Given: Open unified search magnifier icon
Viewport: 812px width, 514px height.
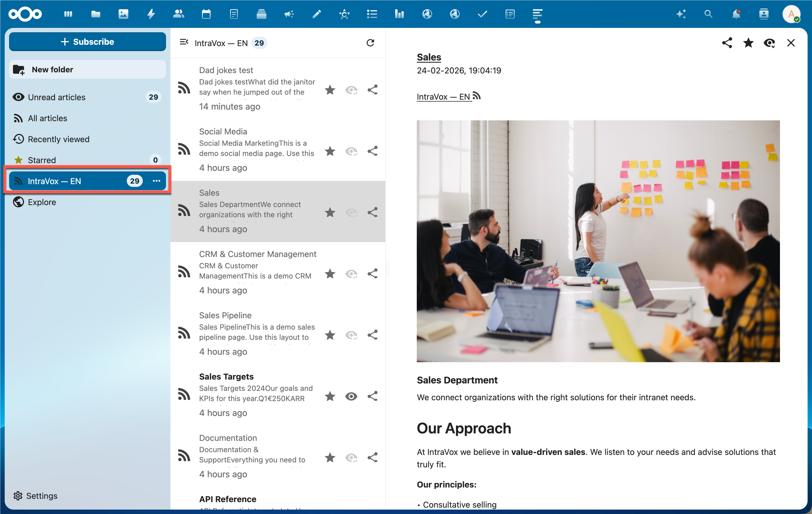Looking at the screenshot, I should pos(708,14).
